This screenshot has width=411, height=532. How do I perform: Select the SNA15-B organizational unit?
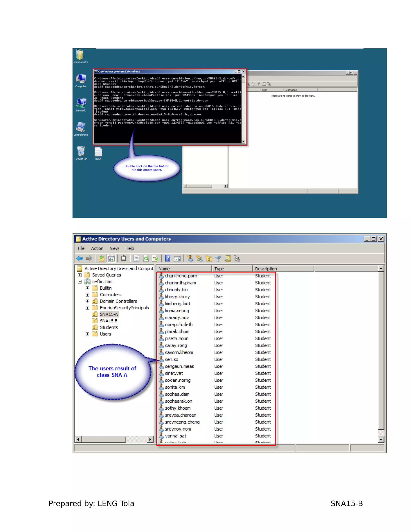tap(109, 321)
